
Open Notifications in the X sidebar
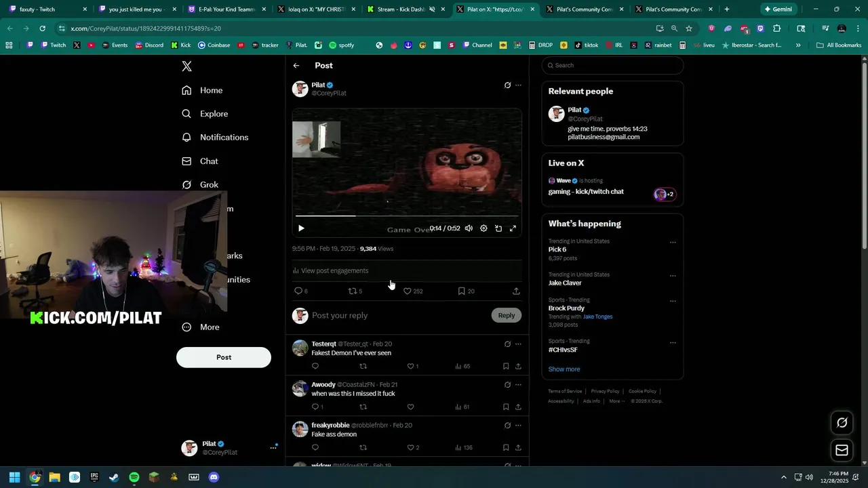[215, 137]
